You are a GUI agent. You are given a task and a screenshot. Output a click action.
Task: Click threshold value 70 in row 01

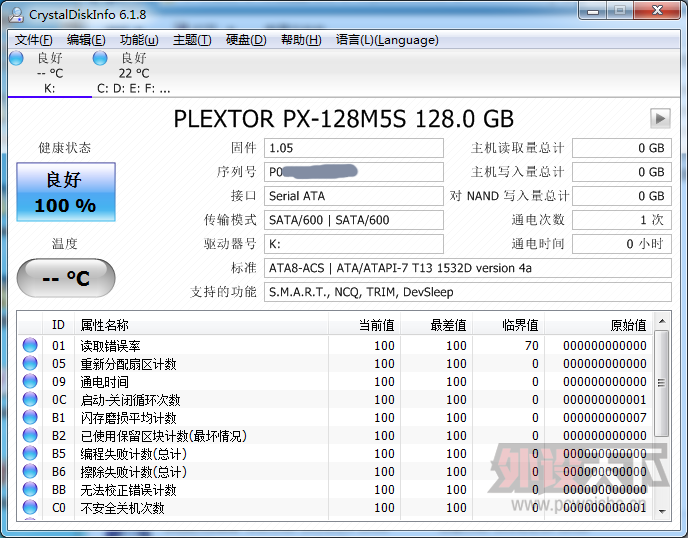click(x=531, y=345)
